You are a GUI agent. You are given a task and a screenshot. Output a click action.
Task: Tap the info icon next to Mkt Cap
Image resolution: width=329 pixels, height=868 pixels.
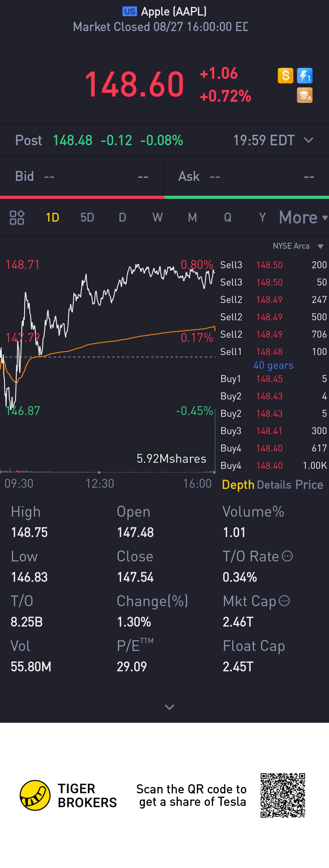285,601
